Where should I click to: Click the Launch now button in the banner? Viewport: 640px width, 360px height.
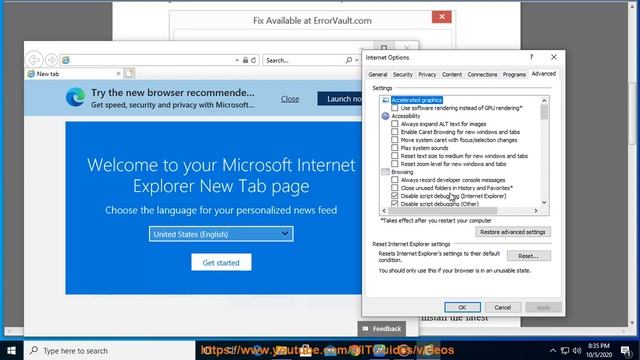[x=340, y=99]
